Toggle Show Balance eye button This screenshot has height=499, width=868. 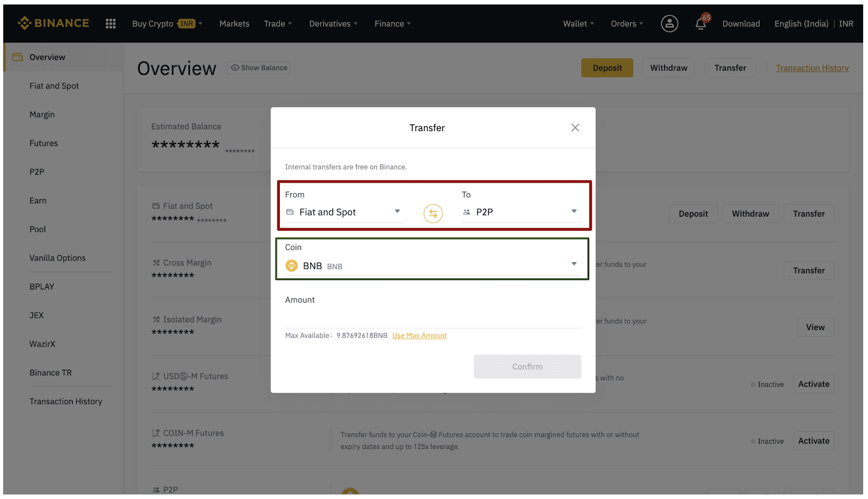[x=258, y=68]
